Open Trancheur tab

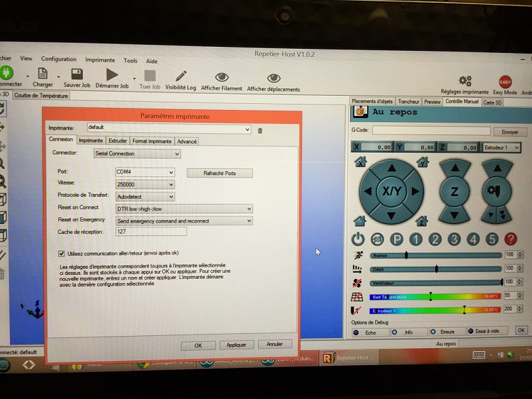click(x=408, y=102)
